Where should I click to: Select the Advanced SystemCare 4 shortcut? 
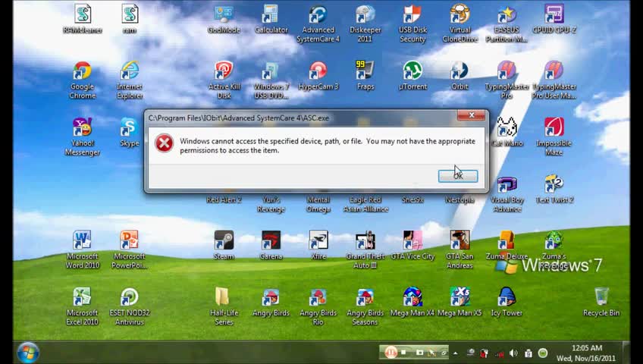point(318,24)
